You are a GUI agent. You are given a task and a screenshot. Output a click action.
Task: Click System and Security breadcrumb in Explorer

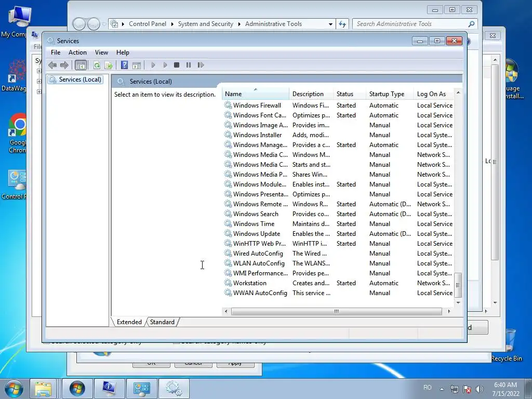pyautogui.click(x=206, y=24)
